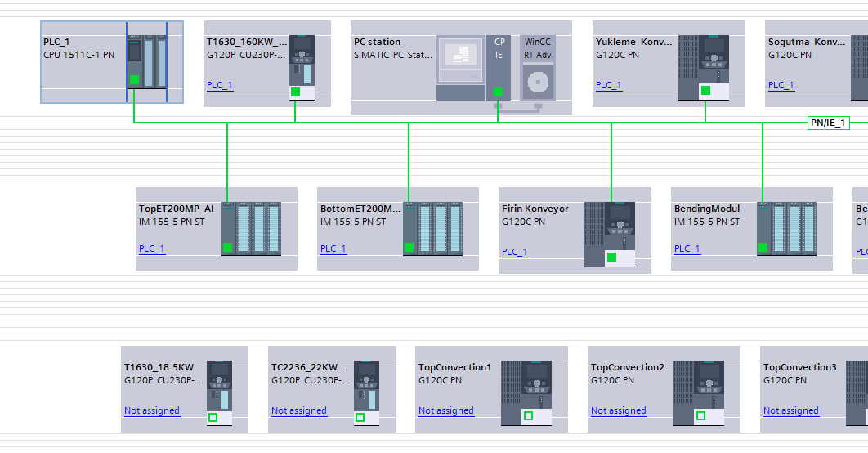Open PLC_1 link under Sogutma Konveyor
868x453 pixels.
click(x=781, y=85)
